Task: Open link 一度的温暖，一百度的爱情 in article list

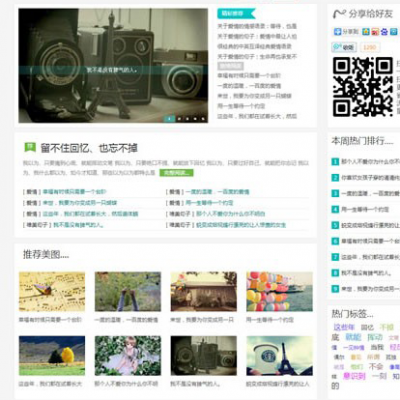Action: coord(217,192)
